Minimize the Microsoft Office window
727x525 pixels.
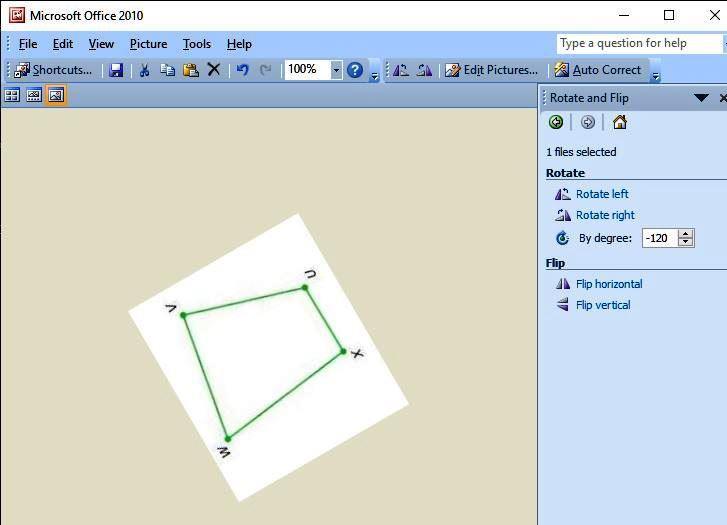[x=624, y=15]
